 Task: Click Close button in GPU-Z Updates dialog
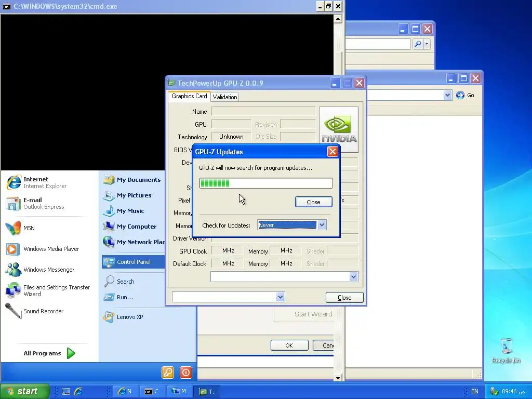(313, 202)
